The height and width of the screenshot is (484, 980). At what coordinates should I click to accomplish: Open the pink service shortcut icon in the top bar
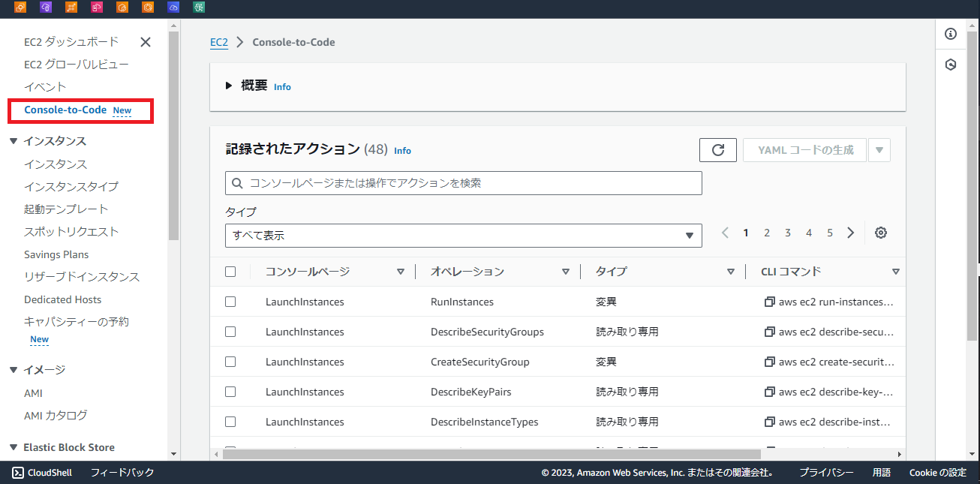pos(97,8)
